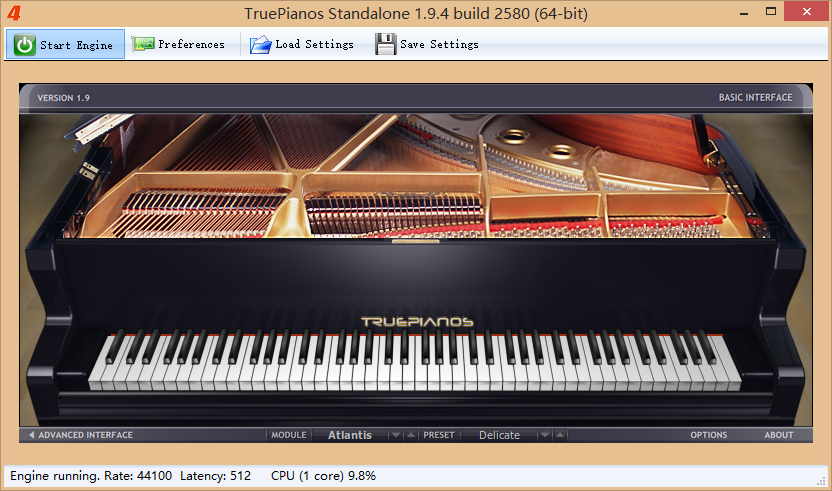Open the Delicate preset dropdown
Viewport: 832px width, 491px height.
[x=499, y=435]
